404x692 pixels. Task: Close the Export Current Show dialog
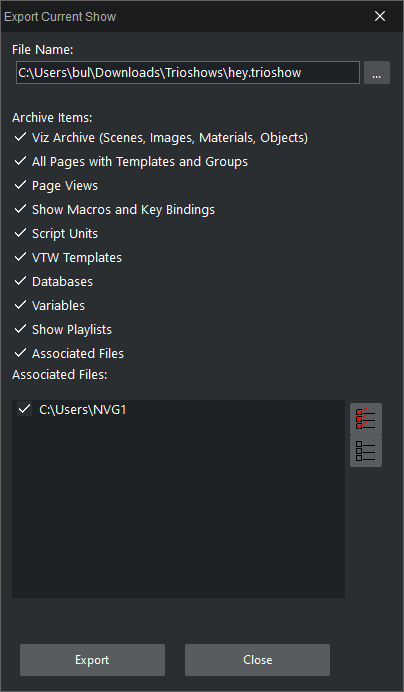pyautogui.click(x=380, y=16)
